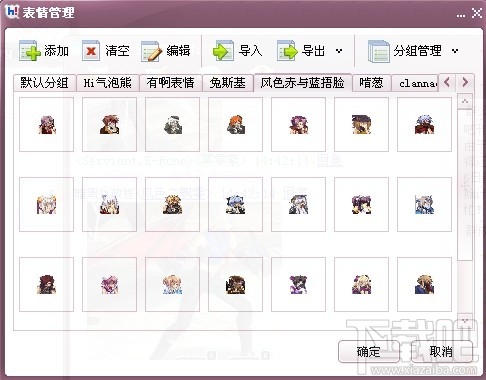Select fifth emoticon in third row, purple dress
The width and height of the screenshot is (486, 380).
pyautogui.click(x=298, y=284)
